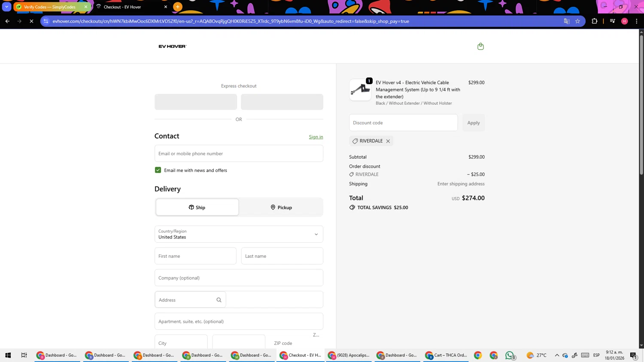
Task: Click the Last name field
Action: pos(282,256)
